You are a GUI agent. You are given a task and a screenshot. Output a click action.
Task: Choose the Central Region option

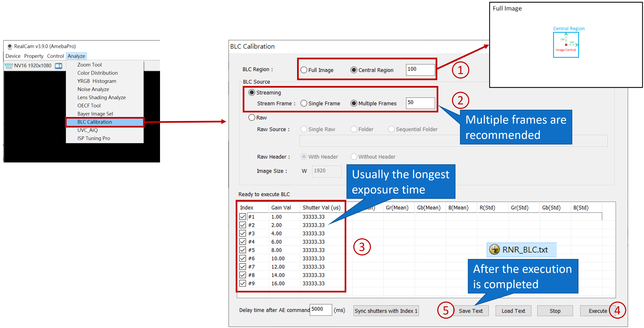pyautogui.click(x=354, y=70)
